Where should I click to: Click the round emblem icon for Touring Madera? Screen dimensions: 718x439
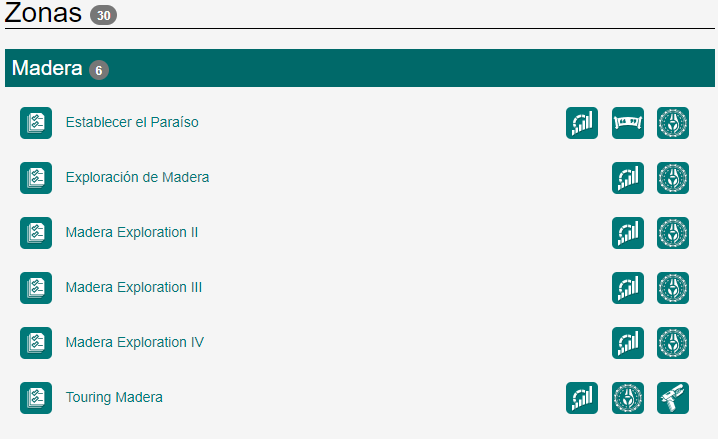pyautogui.click(x=628, y=398)
